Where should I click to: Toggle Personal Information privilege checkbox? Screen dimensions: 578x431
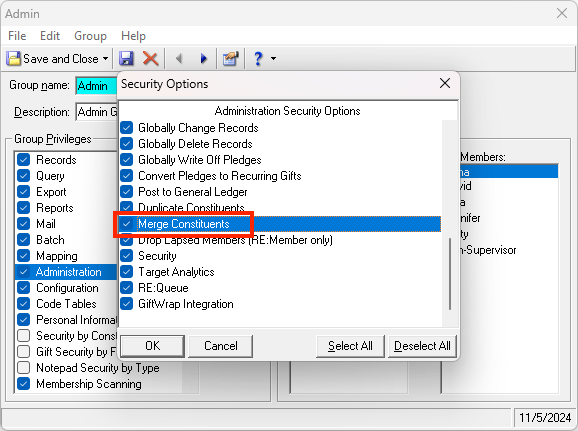pos(24,320)
